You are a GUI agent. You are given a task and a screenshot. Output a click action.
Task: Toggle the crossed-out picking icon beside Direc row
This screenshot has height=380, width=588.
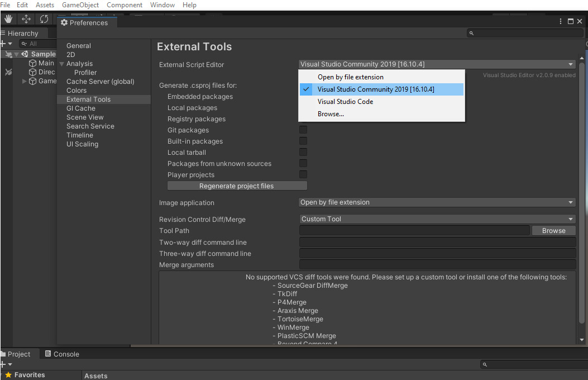tap(8, 72)
